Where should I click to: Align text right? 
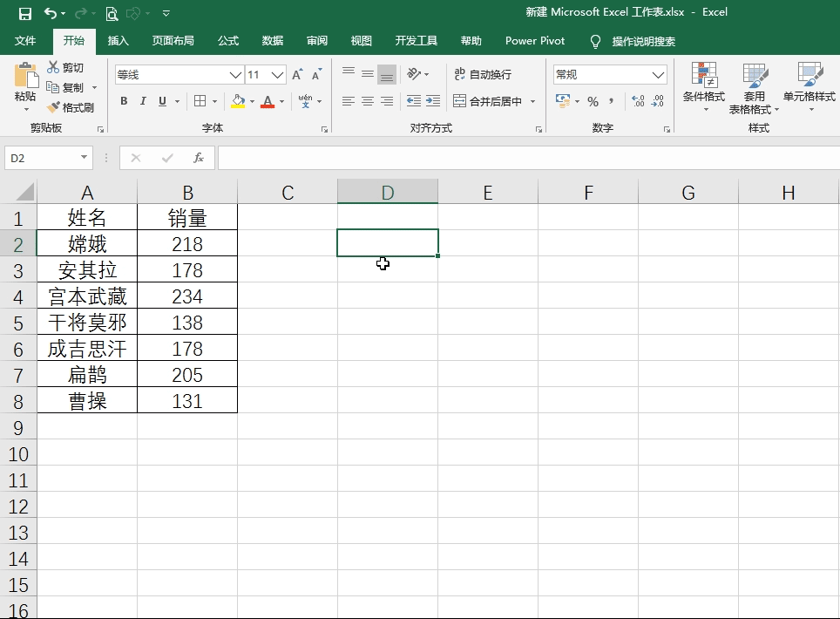[x=387, y=101]
